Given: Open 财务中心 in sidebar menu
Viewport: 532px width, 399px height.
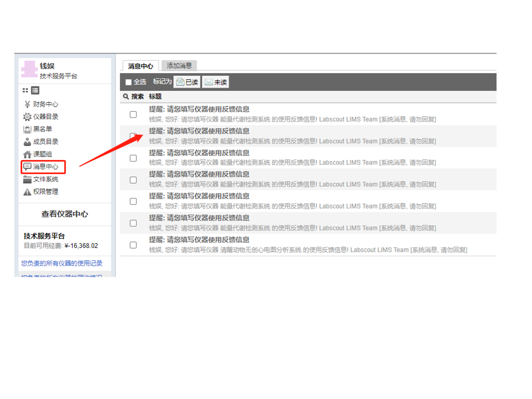Looking at the screenshot, I should [x=46, y=104].
